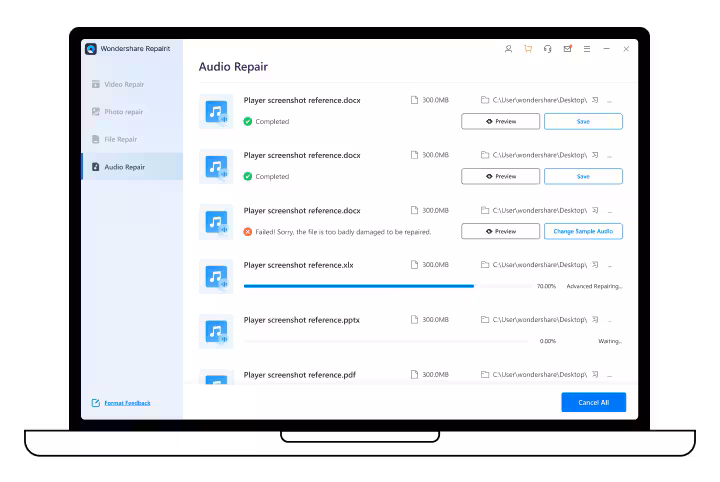The height and width of the screenshot is (482, 720).
Task: Click the '0.00%' progress value
Action: (x=548, y=341)
